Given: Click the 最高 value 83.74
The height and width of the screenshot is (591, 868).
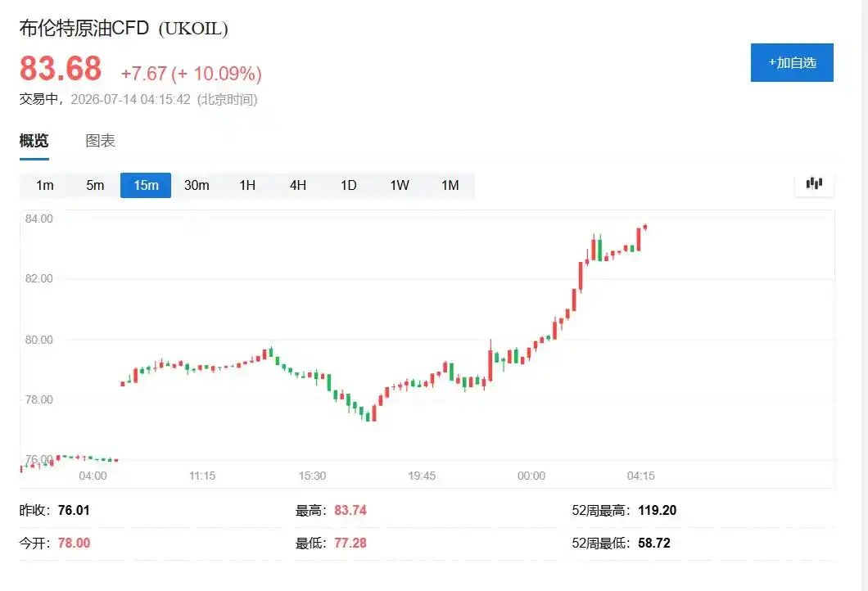Looking at the screenshot, I should [x=350, y=510].
